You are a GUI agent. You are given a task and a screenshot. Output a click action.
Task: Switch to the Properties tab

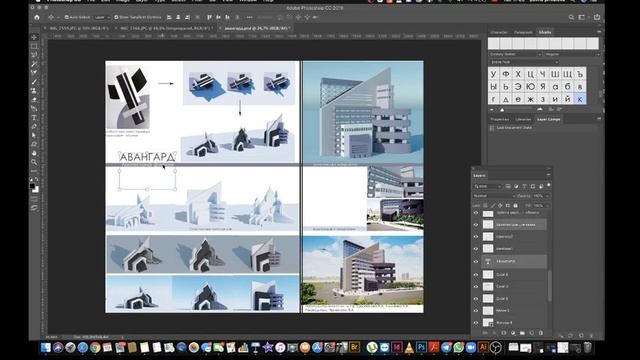coord(500,119)
